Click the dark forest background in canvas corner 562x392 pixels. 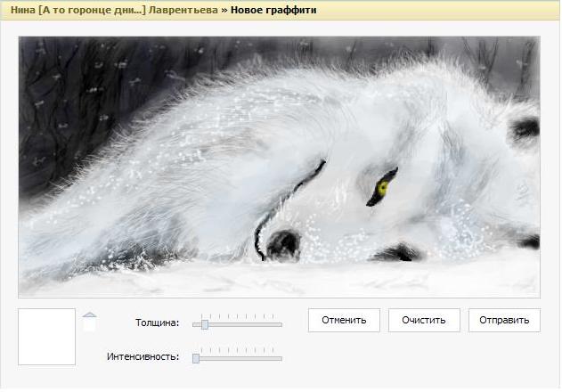[45, 71]
